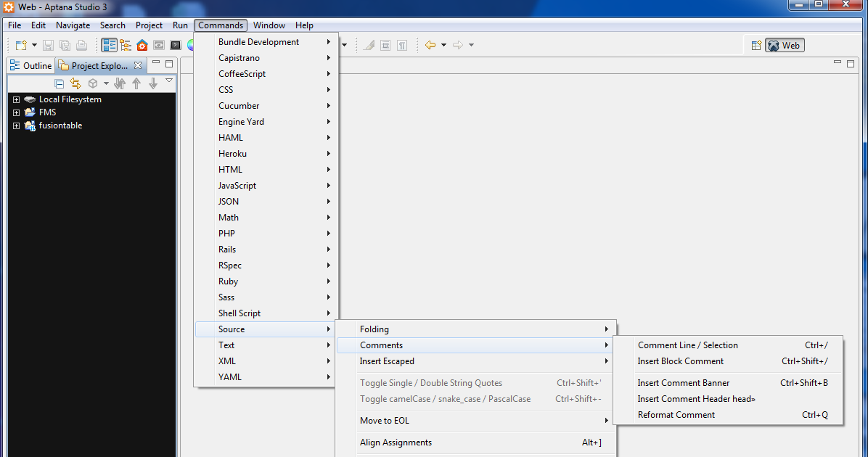Open the Window menu
Image resolution: width=868 pixels, height=457 pixels.
pos(269,25)
